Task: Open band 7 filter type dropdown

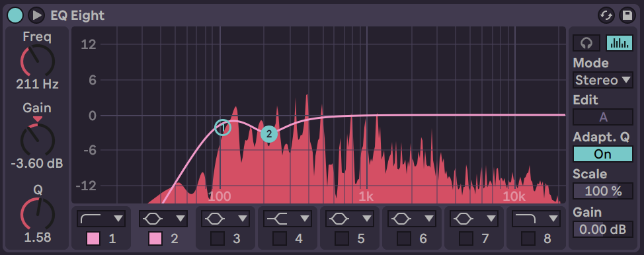Action: click(474, 219)
